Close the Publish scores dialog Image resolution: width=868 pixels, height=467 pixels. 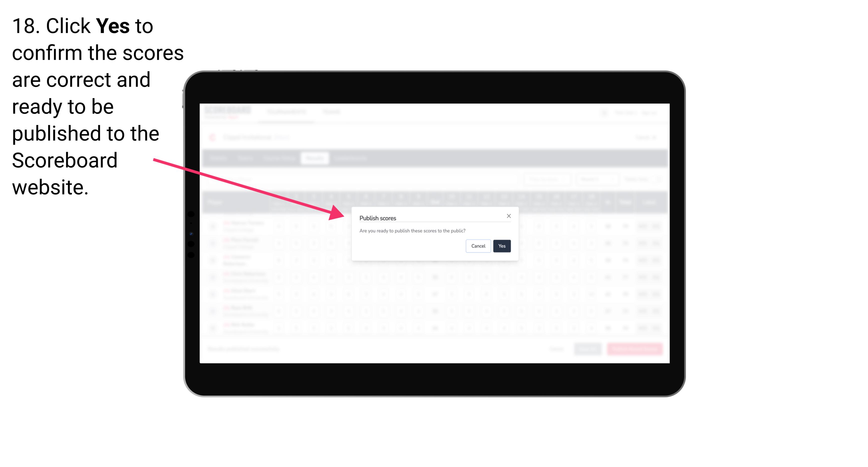point(508,216)
